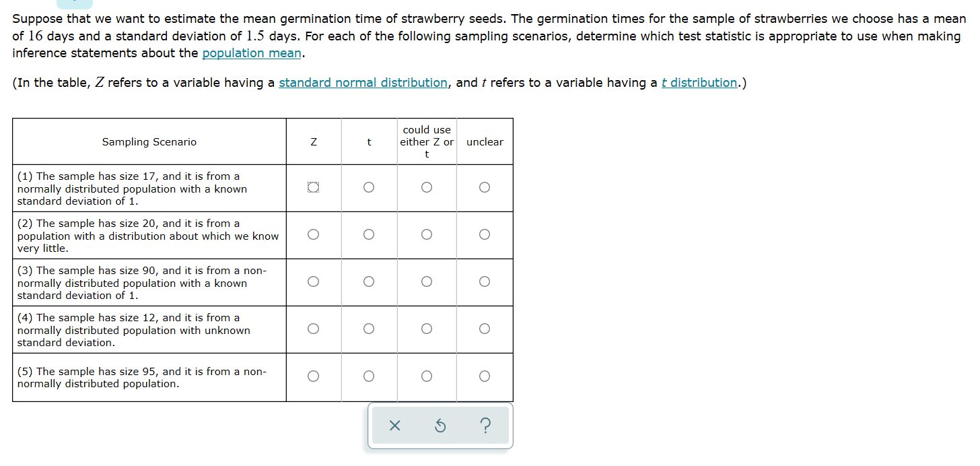Screen dimensions: 980x466
Task: Mark unclear for scenario 1 row
Action: click(485, 188)
